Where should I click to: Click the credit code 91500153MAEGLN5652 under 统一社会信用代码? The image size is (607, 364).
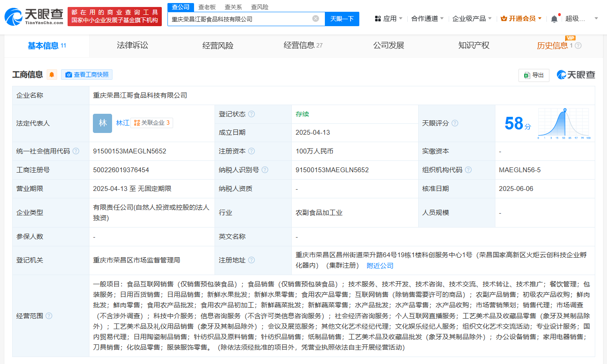point(130,151)
